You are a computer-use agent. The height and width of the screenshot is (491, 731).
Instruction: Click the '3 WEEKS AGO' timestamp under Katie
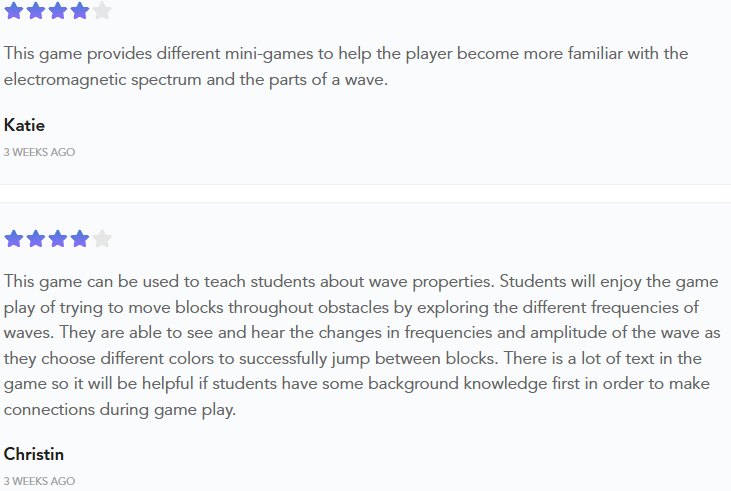click(39, 152)
